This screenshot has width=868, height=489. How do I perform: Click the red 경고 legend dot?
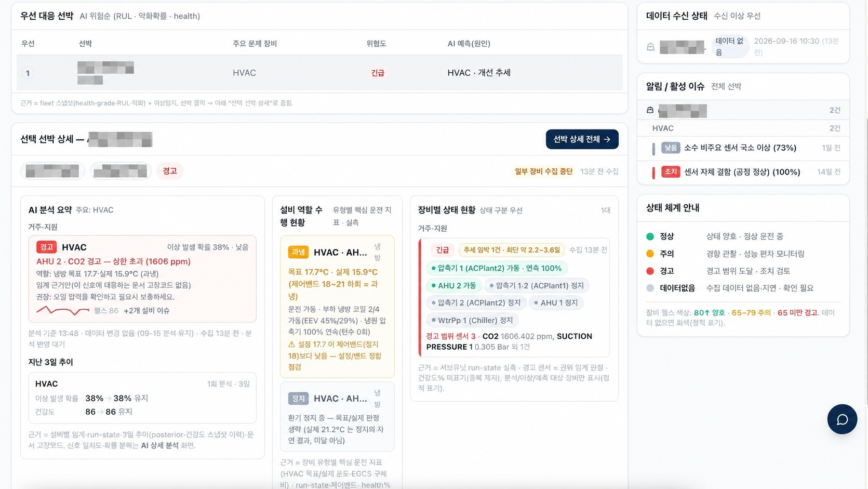click(650, 271)
